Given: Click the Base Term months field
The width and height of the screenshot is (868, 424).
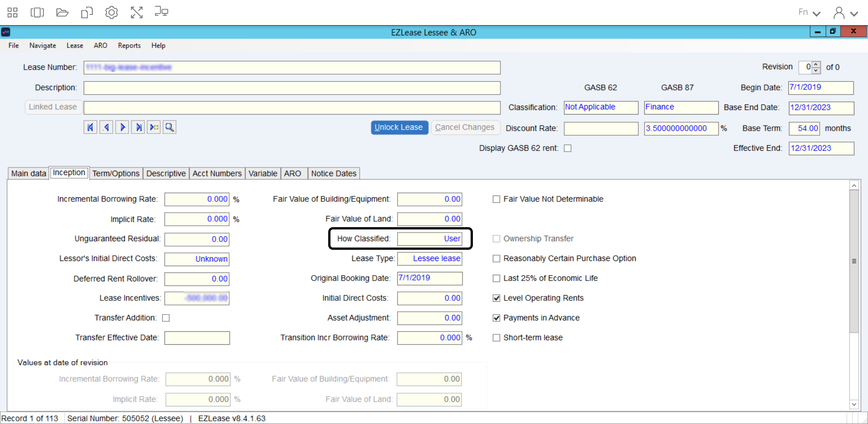Looking at the screenshot, I should pos(804,129).
